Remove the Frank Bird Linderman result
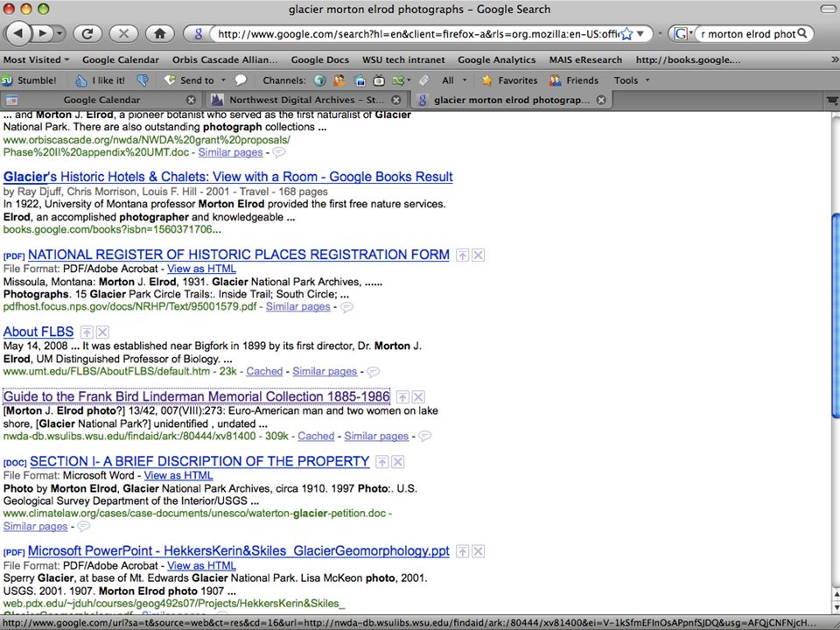Image resolution: width=840 pixels, height=630 pixels. (419, 397)
